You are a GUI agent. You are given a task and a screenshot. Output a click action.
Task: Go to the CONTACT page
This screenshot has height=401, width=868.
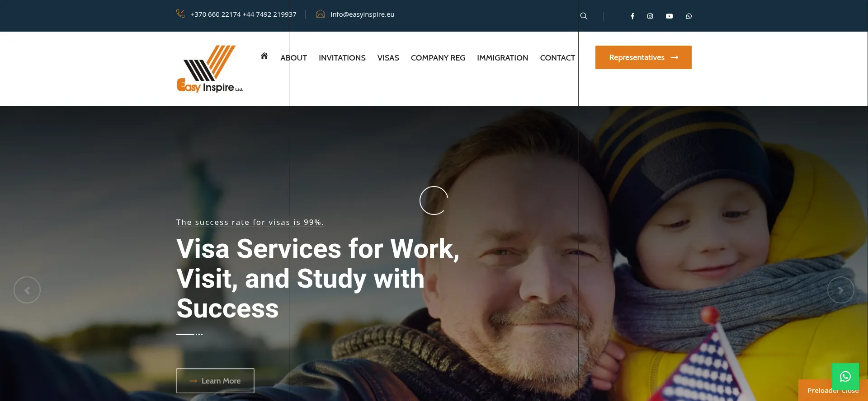point(557,58)
